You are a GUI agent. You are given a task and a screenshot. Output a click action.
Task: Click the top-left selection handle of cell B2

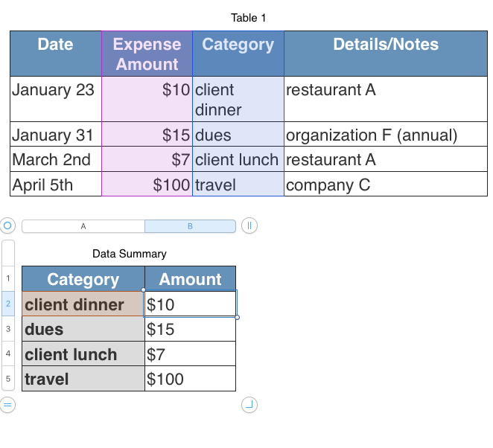coord(144,290)
